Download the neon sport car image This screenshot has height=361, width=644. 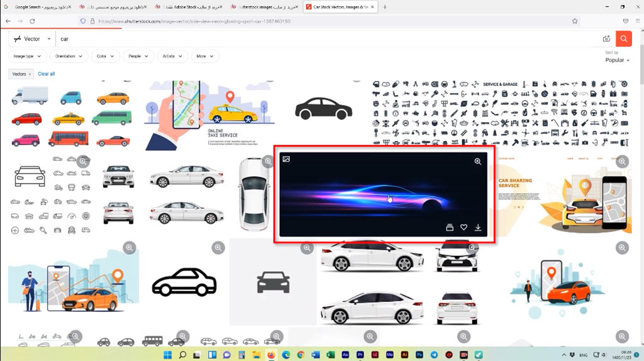(478, 227)
